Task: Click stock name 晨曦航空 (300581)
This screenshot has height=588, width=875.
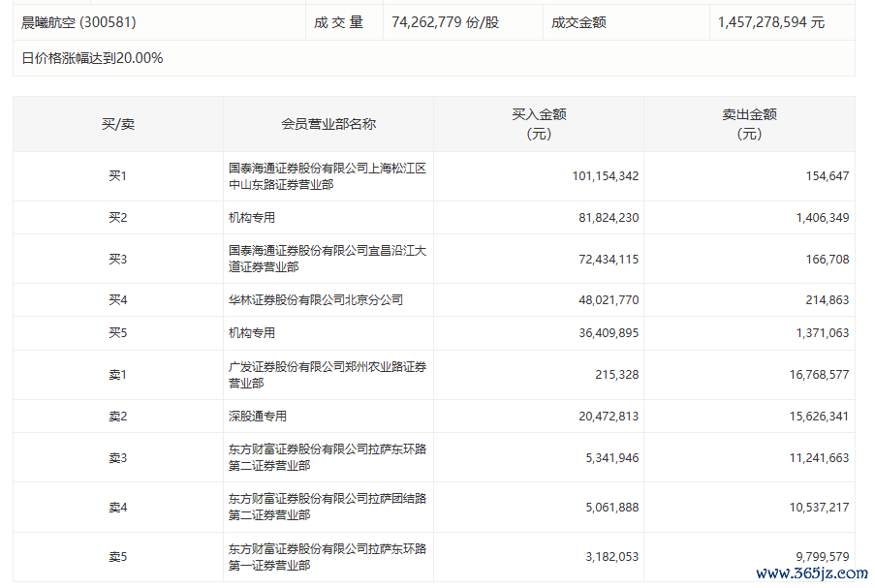Action: (x=78, y=22)
